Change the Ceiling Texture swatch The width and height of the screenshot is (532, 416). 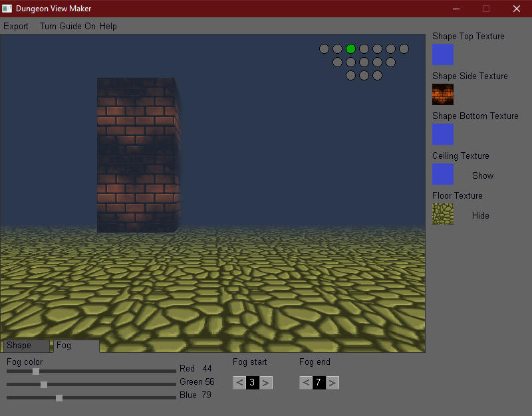pyautogui.click(x=443, y=174)
